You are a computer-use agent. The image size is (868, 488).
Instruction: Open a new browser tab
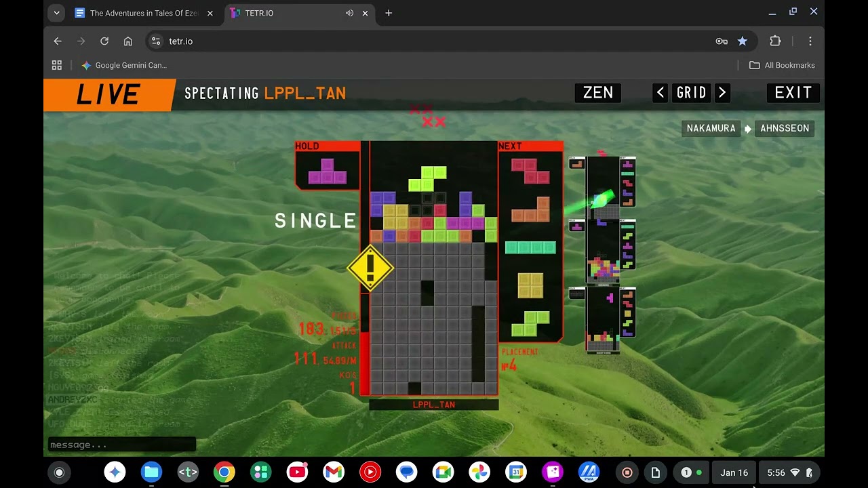(x=389, y=13)
